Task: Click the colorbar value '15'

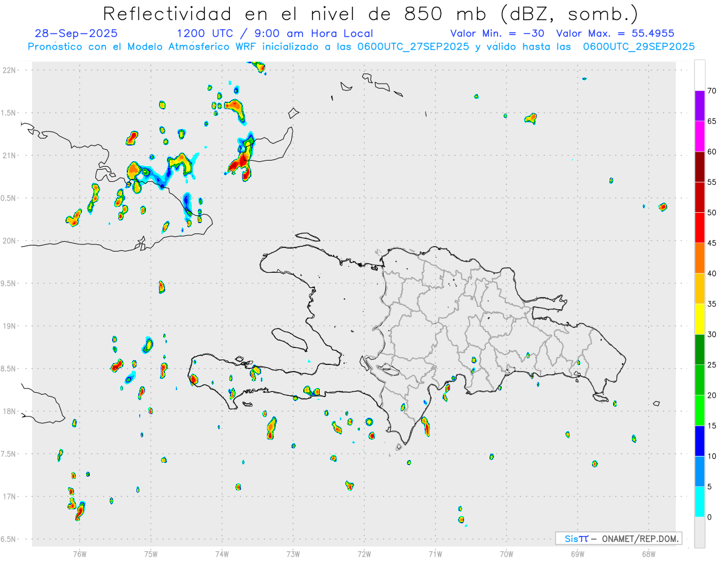Action: (x=712, y=426)
